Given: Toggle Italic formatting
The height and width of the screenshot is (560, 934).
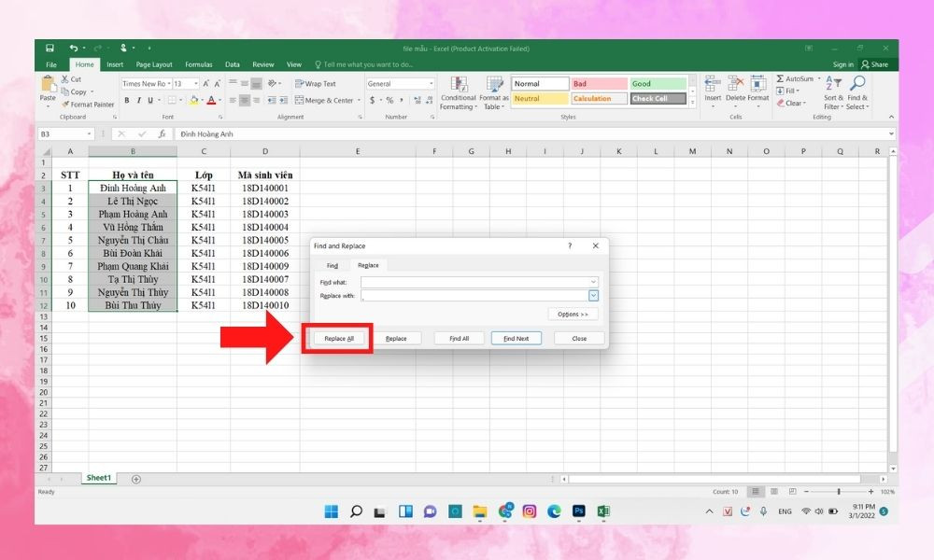Looking at the screenshot, I should (x=138, y=100).
